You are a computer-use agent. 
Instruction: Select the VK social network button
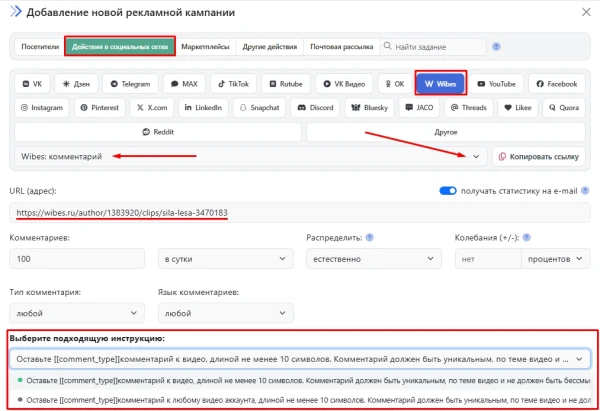(x=36, y=85)
